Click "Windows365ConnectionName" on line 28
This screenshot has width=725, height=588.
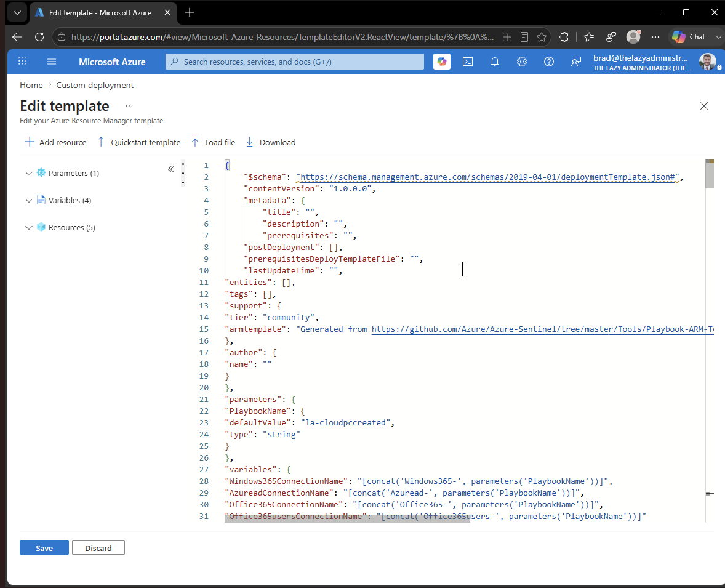click(286, 481)
